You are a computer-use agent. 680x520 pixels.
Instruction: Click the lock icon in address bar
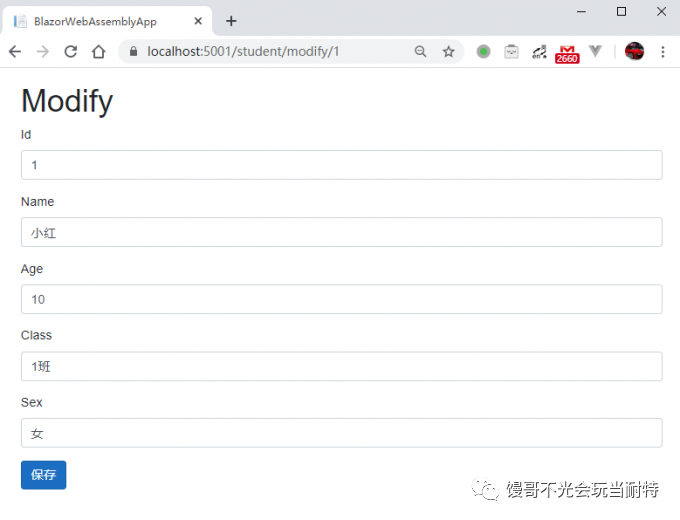click(134, 52)
